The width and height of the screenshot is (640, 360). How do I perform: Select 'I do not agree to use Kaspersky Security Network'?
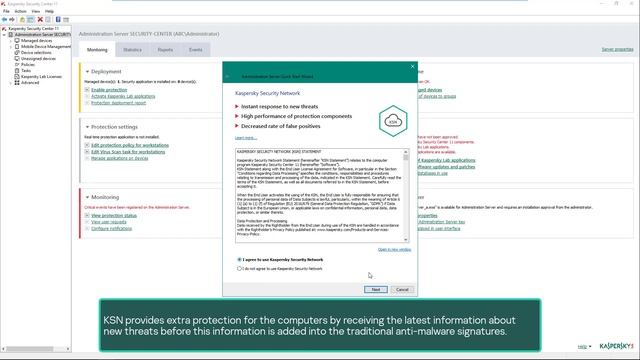(x=240, y=269)
